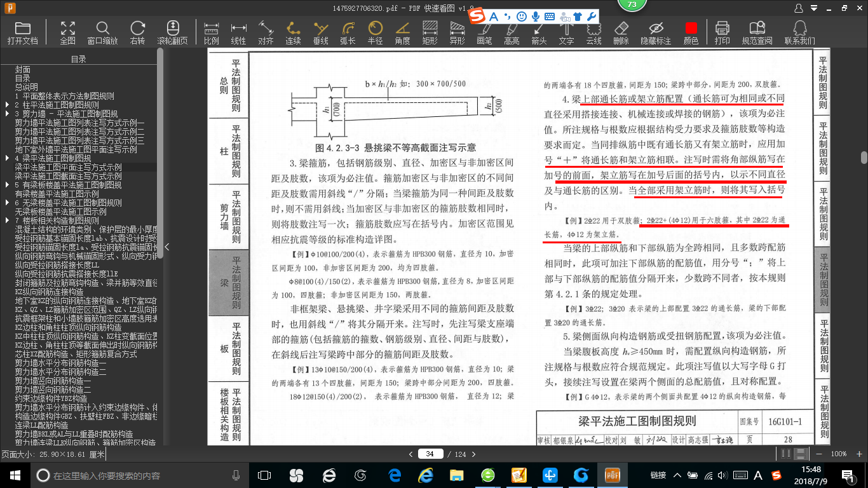
Task: Select the 半径 radius measure tool
Action: [x=375, y=32]
